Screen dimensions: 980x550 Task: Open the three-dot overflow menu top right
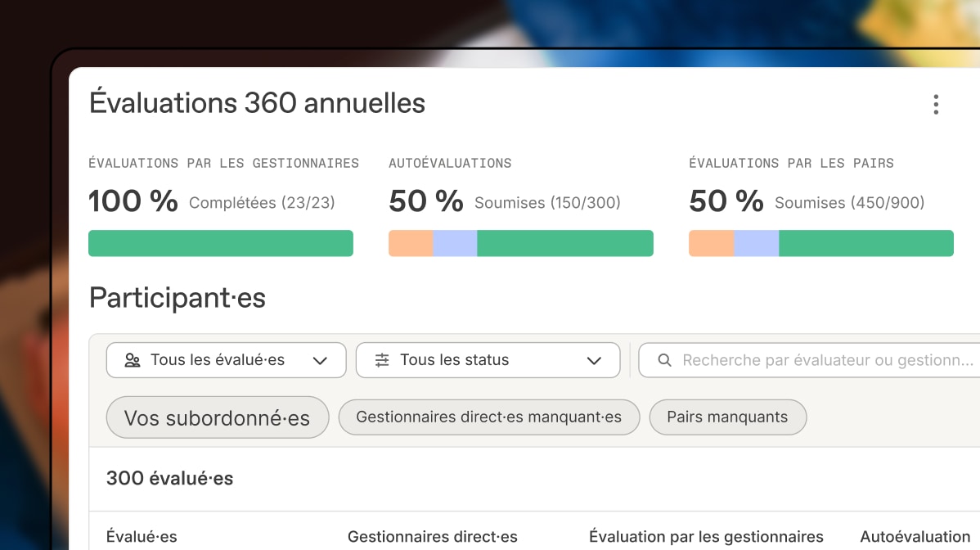click(x=936, y=104)
